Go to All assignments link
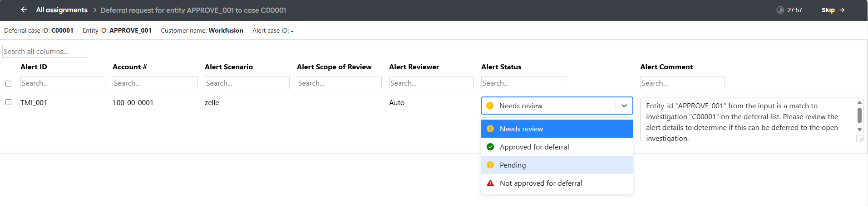This screenshot has height=207, width=868. [x=62, y=10]
